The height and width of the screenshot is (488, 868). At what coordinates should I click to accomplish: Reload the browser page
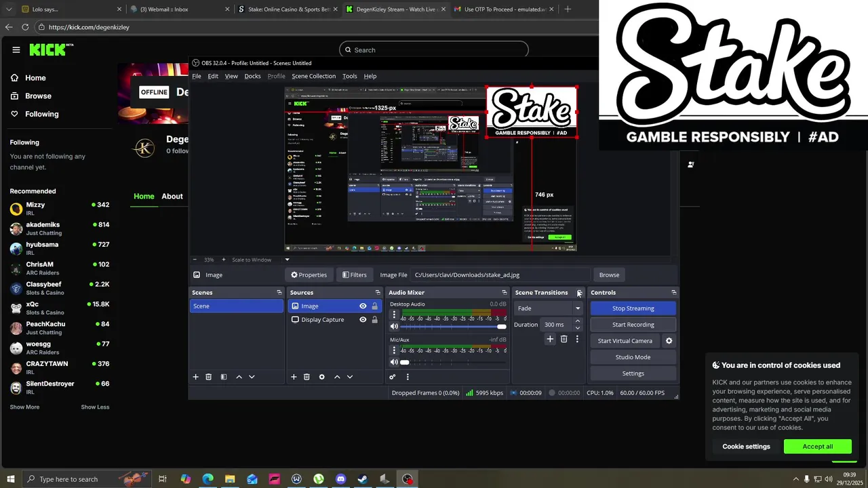tap(25, 27)
